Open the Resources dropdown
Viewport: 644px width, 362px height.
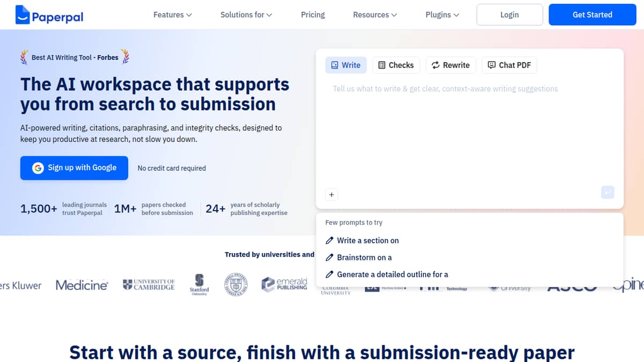(375, 15)
